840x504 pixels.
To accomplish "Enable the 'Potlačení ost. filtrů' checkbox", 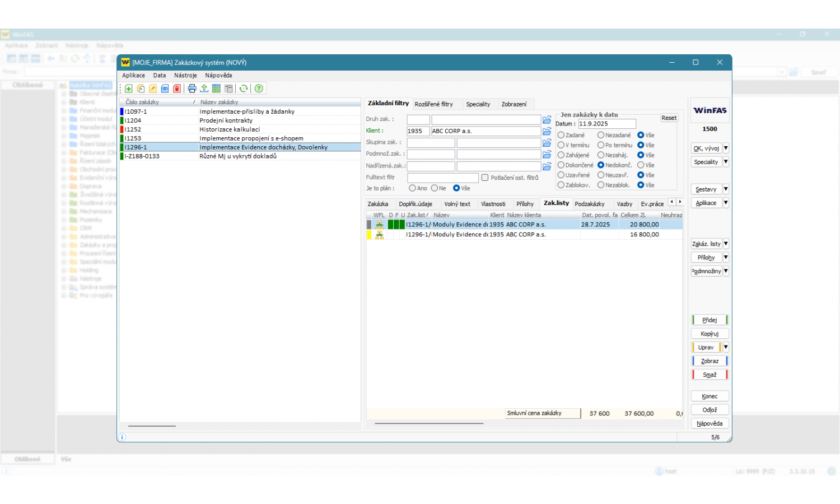I will coord(485,178).
